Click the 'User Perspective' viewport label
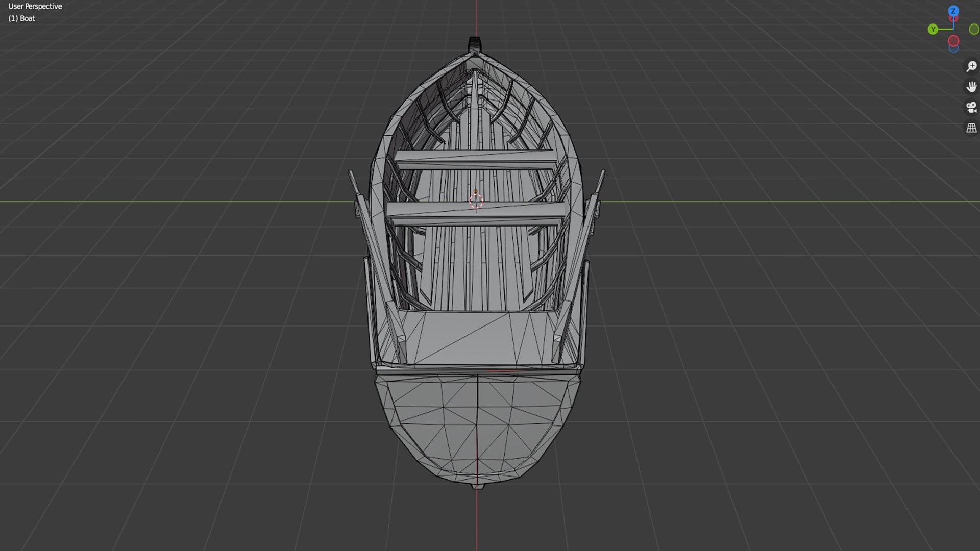The height and width of the screenshot is (551, 980). [35, 6]
